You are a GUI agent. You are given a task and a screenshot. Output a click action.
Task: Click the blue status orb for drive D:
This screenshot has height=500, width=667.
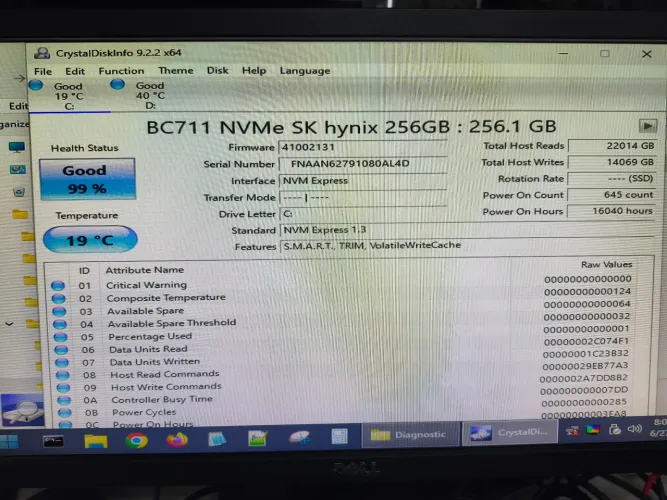click(x=117, y=84)
